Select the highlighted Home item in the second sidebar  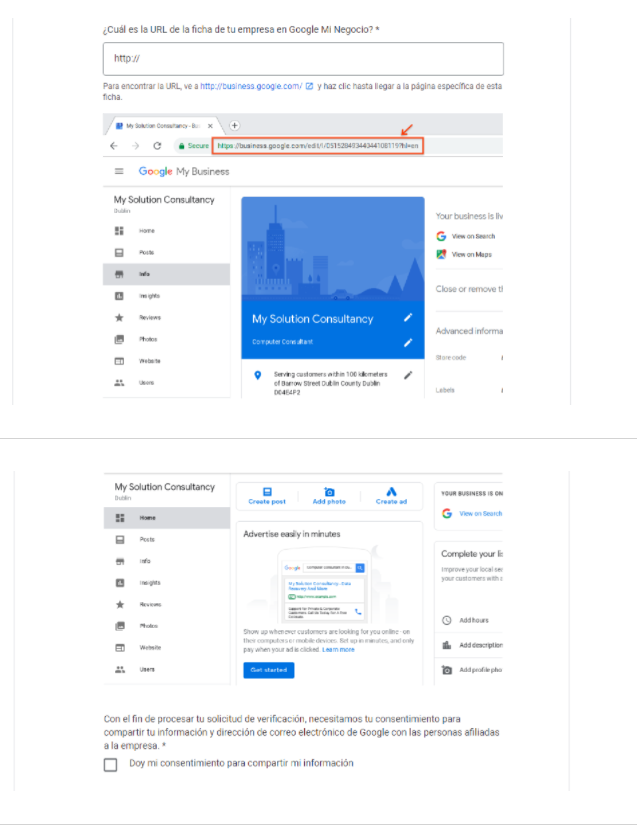pyautogui.click(x=167, y=518)
